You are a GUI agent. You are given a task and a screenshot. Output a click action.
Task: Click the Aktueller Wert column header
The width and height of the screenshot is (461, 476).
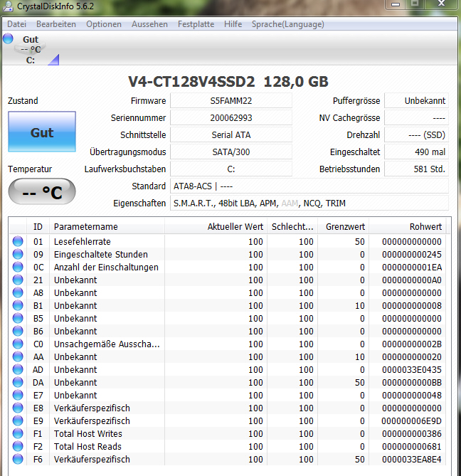[216, 226]
